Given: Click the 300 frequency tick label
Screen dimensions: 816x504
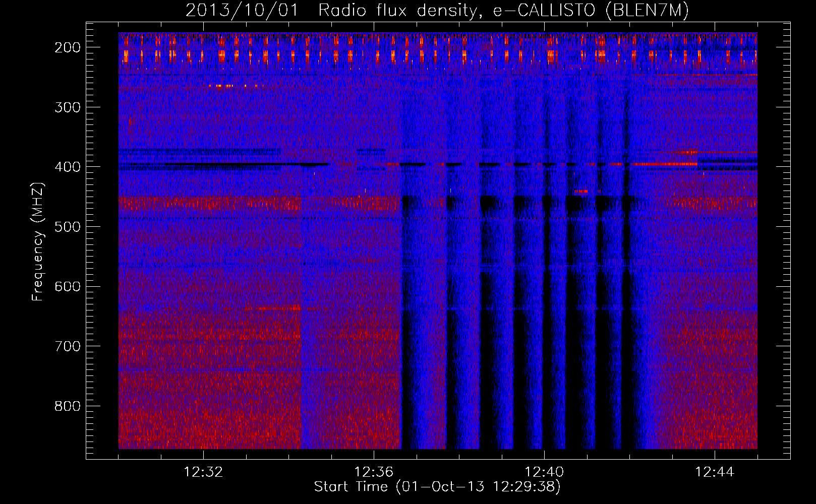Looking at the screenshot, I should 68,107.
